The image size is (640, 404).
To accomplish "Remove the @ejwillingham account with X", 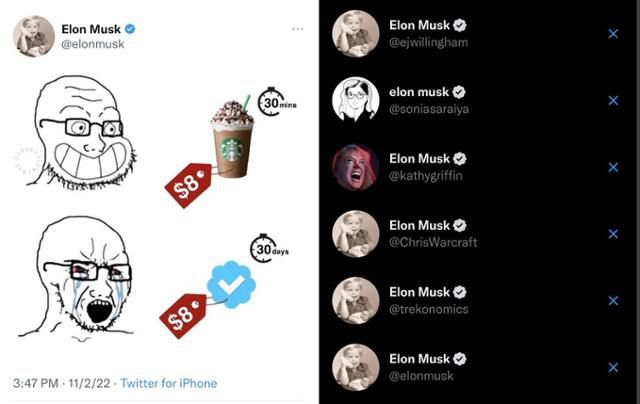I will 613,34.
